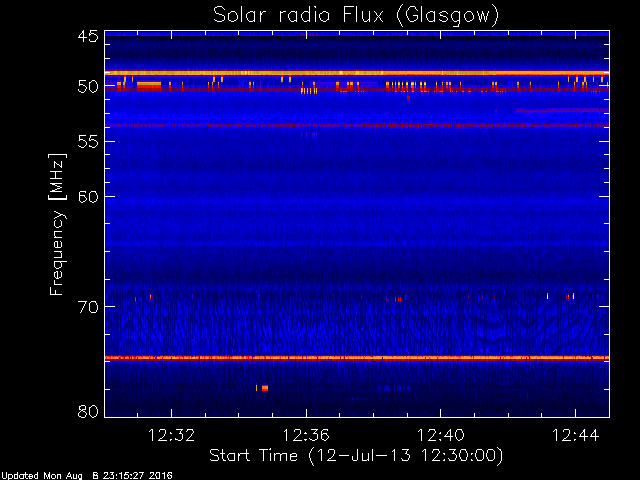Image resolution: width=640 pixels, height=480 pixels.
Task: Click the 45 frequency tick label
Action: click(x=88, y=37)
